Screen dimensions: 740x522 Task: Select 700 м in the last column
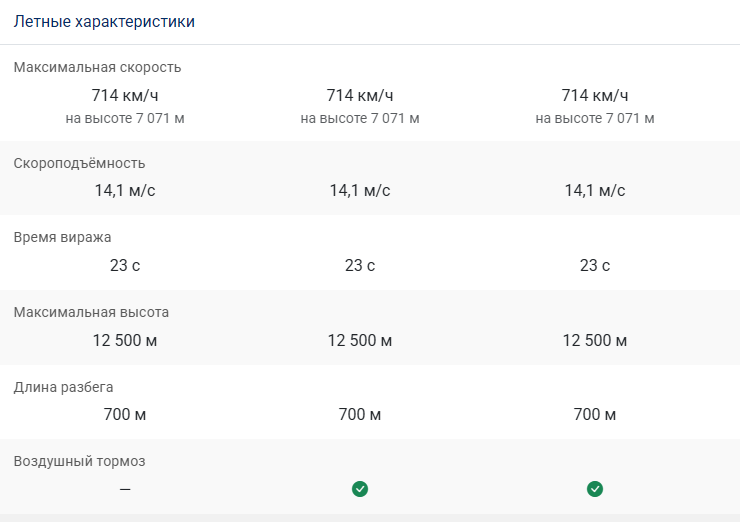tap(595, 415)
